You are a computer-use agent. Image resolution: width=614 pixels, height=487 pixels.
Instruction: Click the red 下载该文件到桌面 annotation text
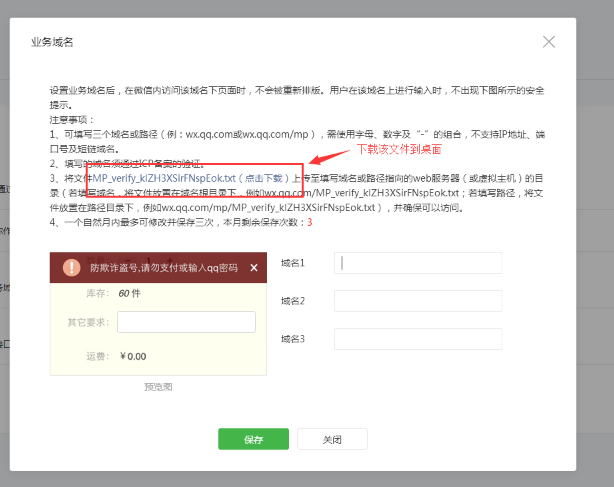tap(399, 149)
